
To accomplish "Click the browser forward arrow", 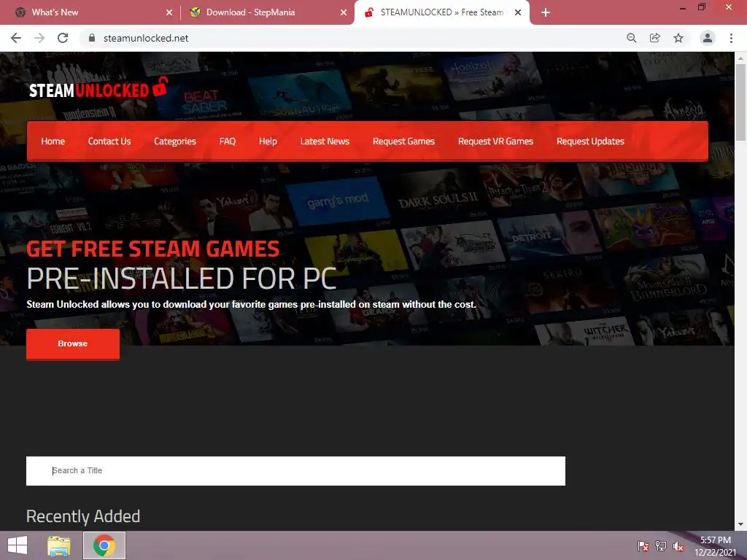I will (x=39, y=38).
